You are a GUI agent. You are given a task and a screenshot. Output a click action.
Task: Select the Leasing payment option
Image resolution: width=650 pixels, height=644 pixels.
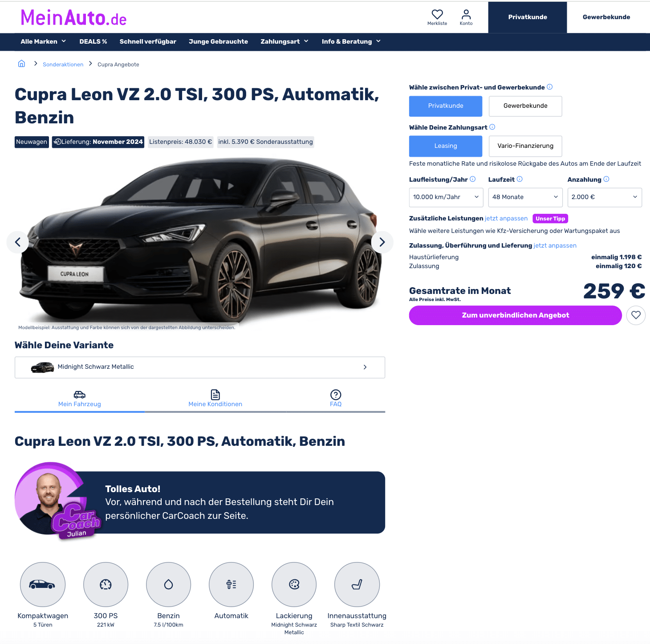tap(446, 146)
